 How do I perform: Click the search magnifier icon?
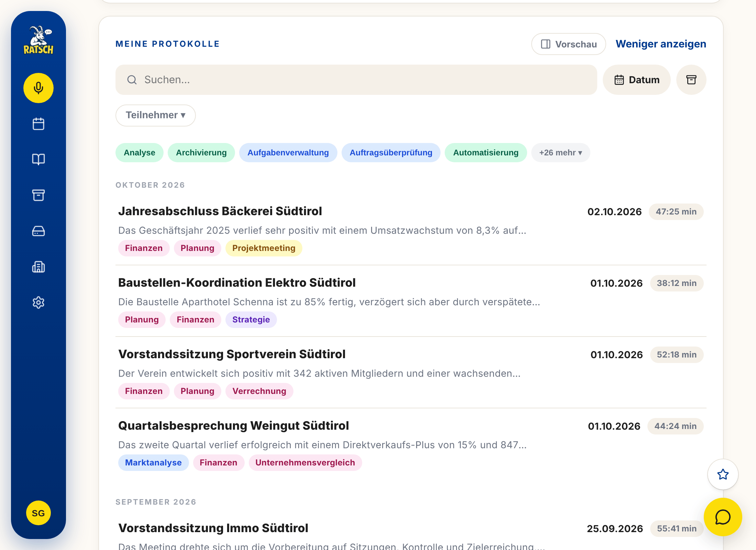[x=132, y=80]
